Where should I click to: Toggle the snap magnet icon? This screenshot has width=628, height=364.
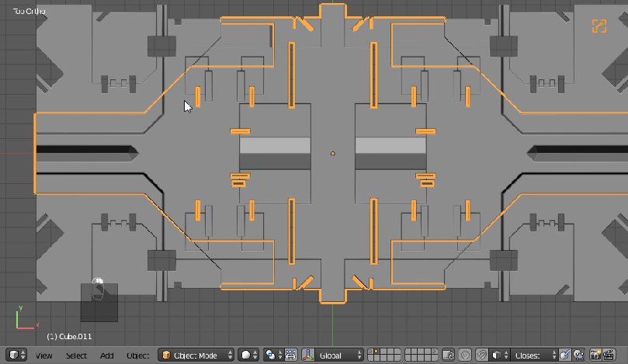(481, 355)
